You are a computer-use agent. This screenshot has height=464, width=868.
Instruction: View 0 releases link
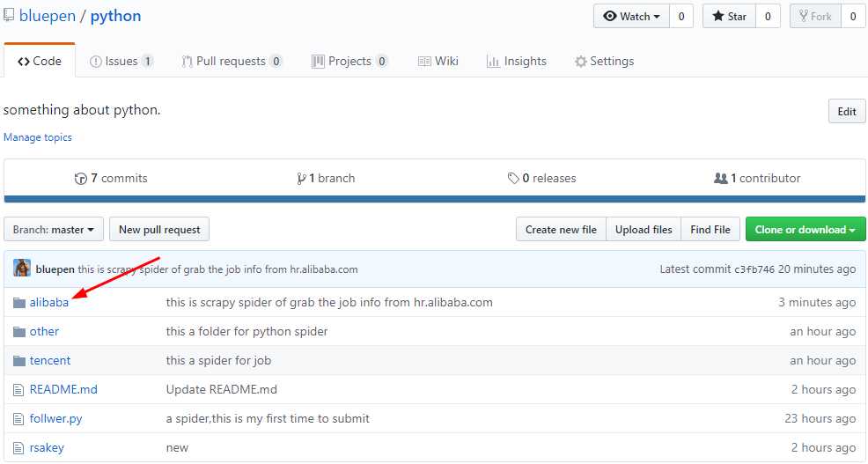(x=542, y=178)
